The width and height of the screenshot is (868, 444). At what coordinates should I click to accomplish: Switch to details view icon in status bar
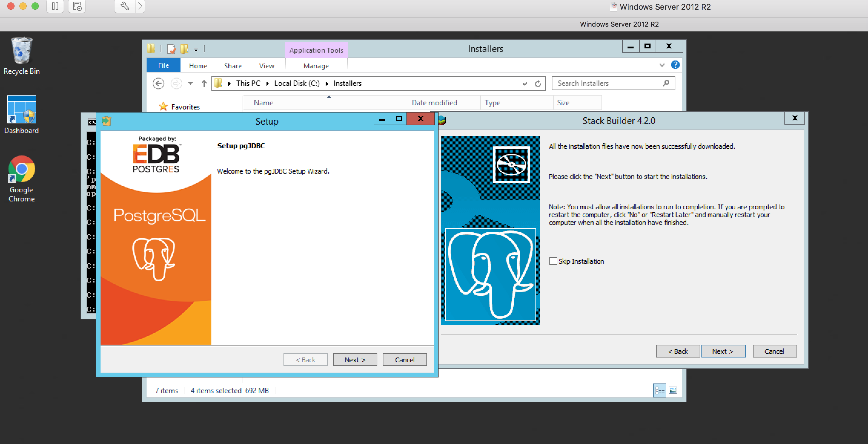(659, 390)
